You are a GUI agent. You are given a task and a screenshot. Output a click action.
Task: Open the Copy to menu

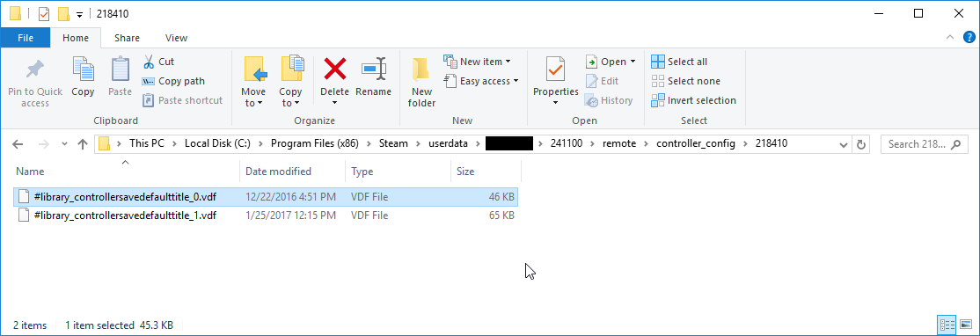click(290, 82)
